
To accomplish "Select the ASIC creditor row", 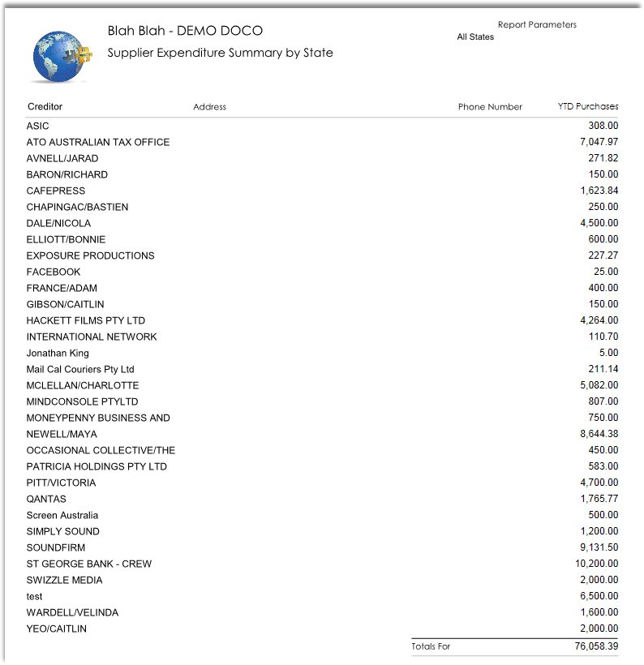I will (322, 126).
